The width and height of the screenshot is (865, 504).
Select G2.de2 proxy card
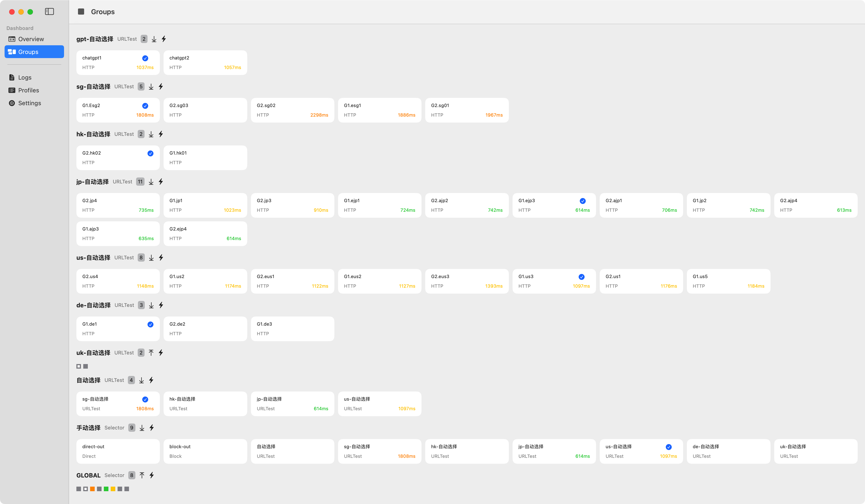coord(205,329)
